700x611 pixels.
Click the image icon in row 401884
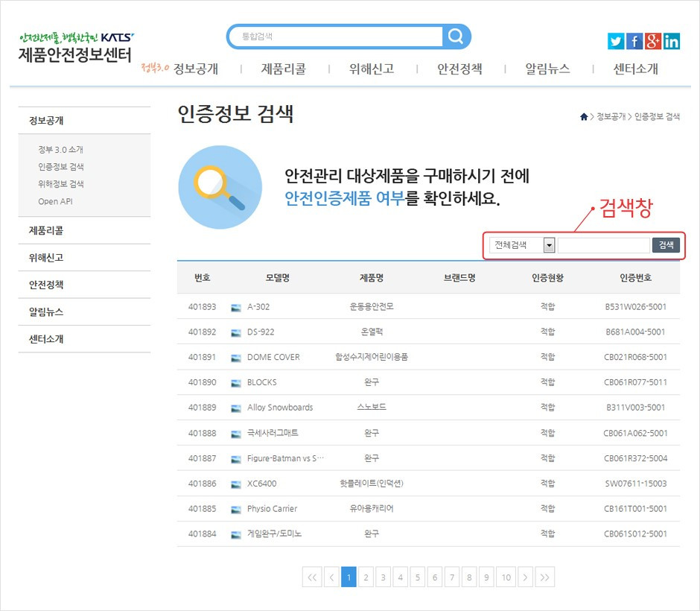coord(236,534)
